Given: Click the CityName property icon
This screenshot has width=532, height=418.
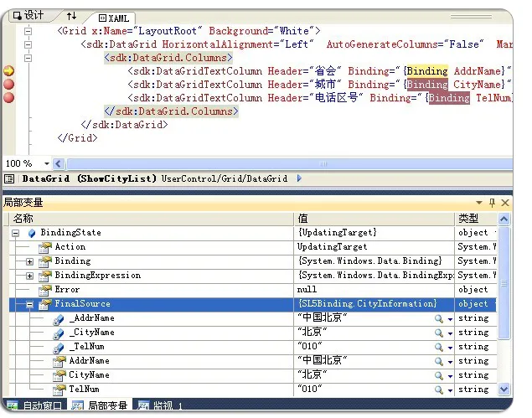Looking at the screenshot, I should [x=59, y=375].
